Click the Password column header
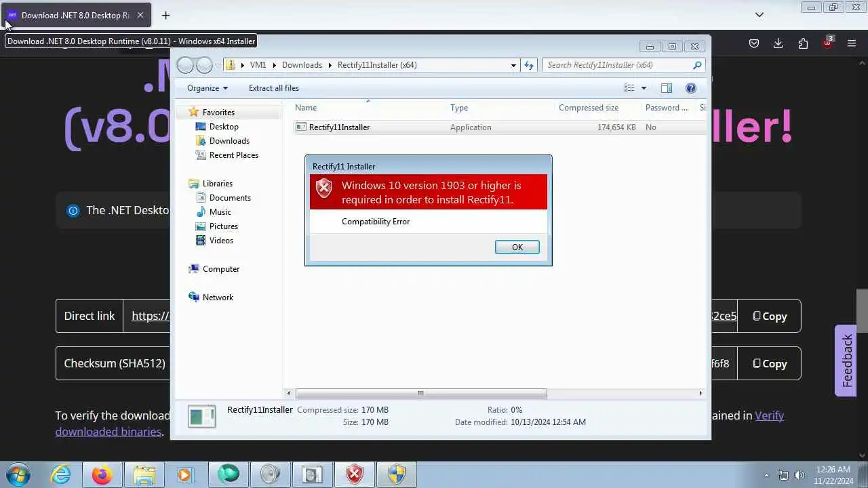 click(x=668, y=108)
